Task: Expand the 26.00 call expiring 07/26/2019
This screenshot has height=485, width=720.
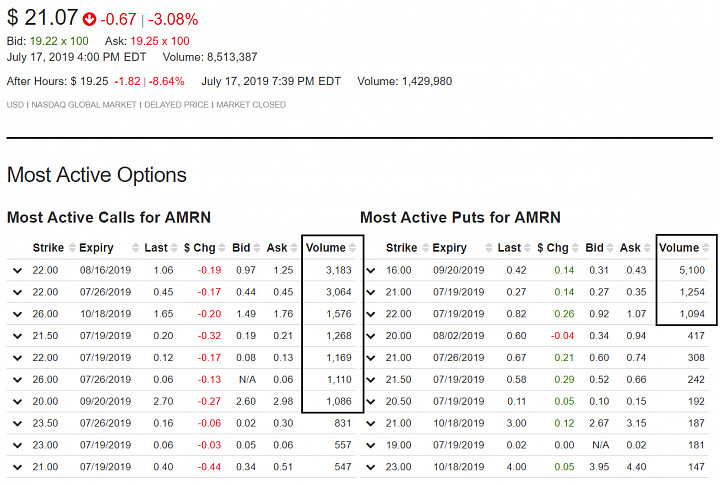Action: click(17, 380)
